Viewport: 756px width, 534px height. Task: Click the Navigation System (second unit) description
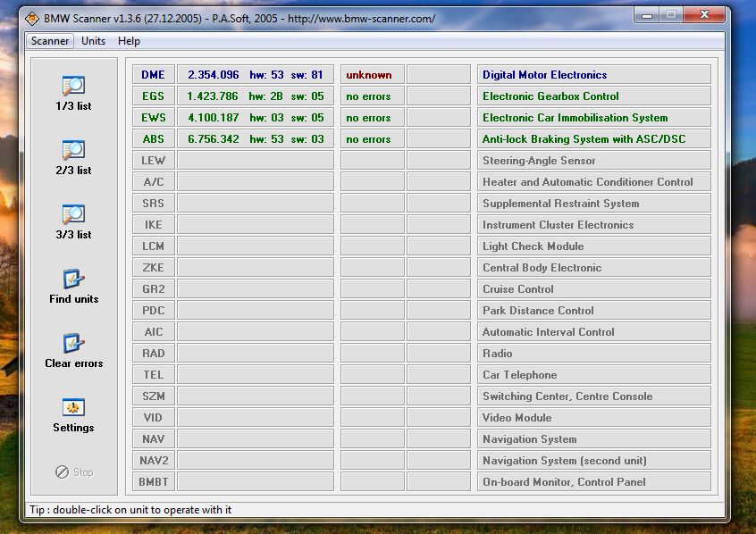pos(594,460)
